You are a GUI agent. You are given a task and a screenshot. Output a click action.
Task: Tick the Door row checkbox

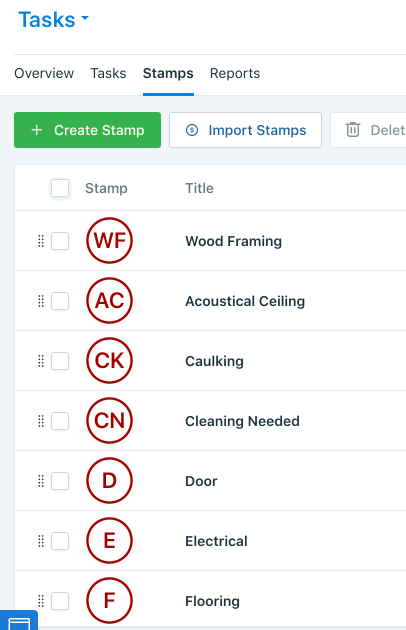[x=60, y=481]
